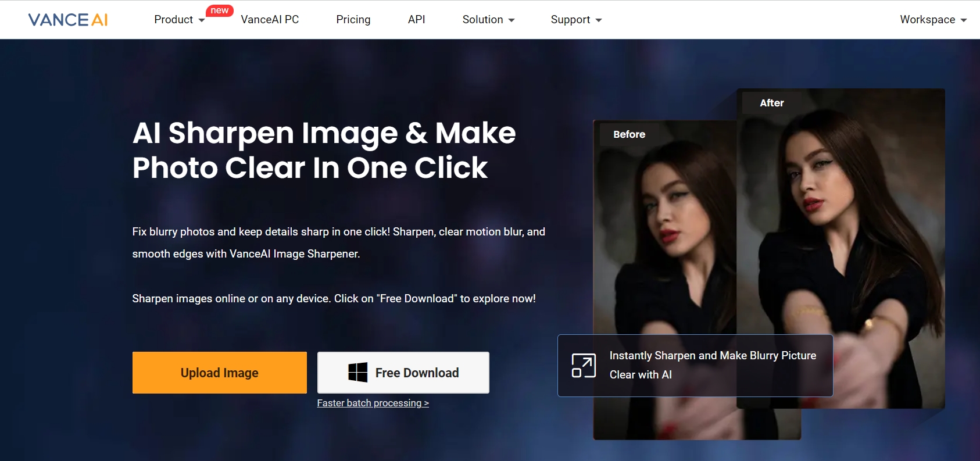The image size is (980, 461).
Task: Select the After label tag
Action: pos(771,103)
